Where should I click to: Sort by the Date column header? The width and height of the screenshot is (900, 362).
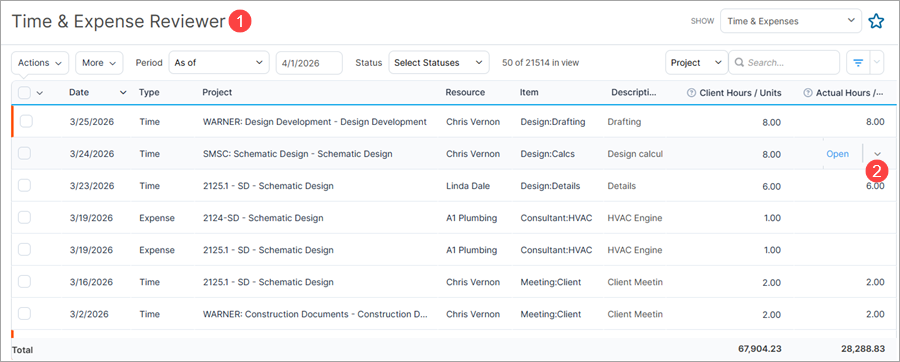coord(79,92)
